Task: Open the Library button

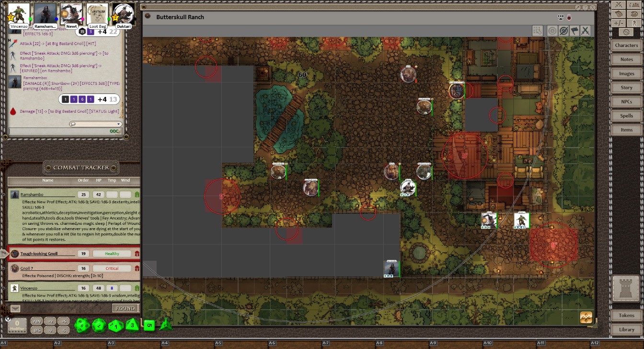Action: (626, 329)
